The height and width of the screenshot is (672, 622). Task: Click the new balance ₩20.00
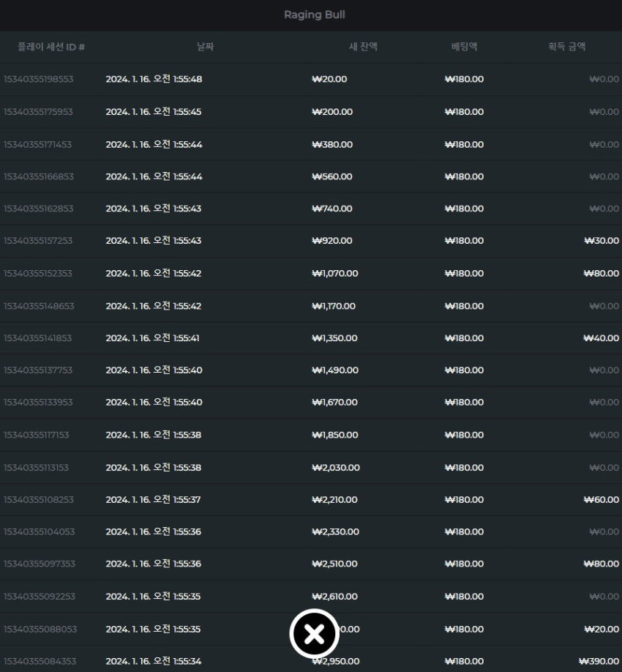pyautogui.click(x=329, y=79)
